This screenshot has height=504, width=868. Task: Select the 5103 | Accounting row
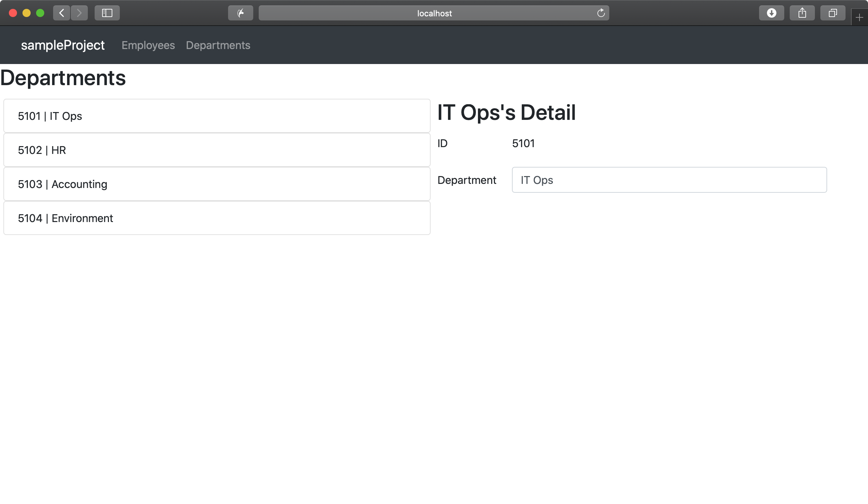point(216,184)
